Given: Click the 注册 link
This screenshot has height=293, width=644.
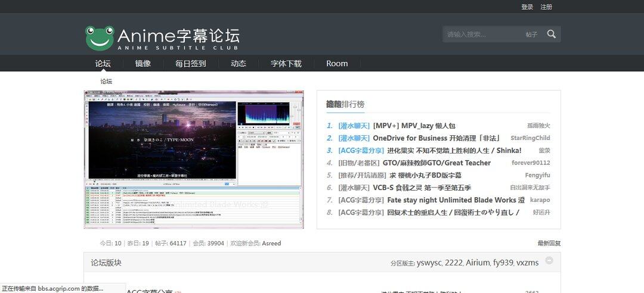Looking at the screenshot, I should click(x=546, y=7).
